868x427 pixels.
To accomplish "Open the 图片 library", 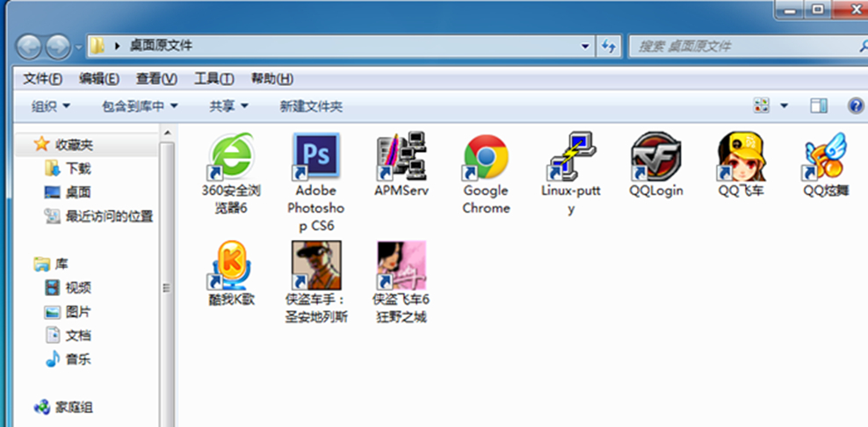I will click(78, 312).
